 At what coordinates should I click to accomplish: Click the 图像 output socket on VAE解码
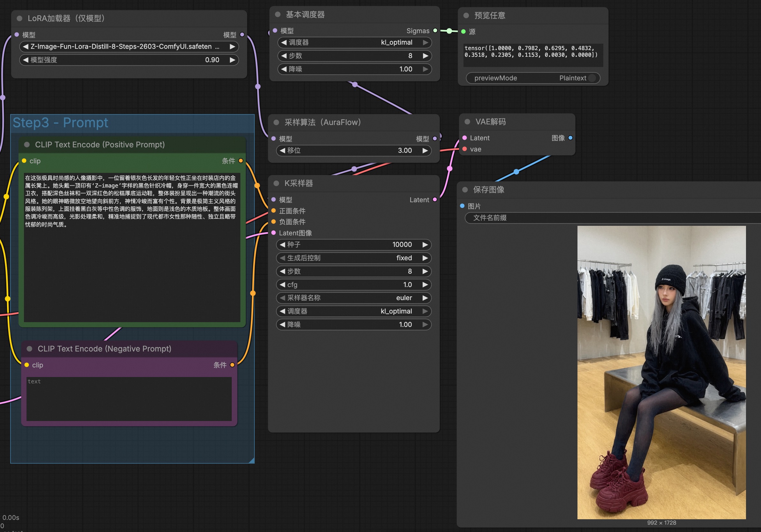pos(570,138)
